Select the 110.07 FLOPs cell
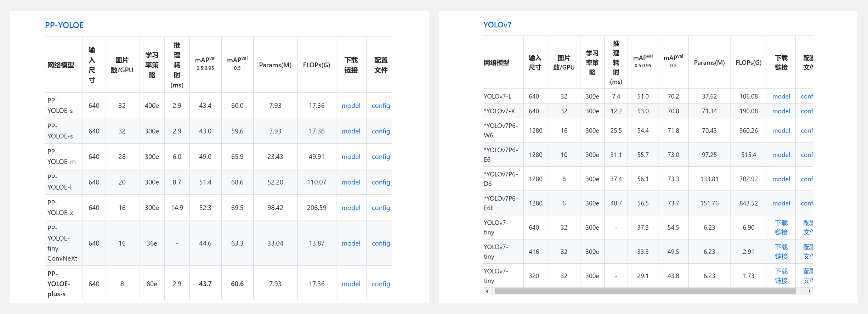The height and width of the screenshot is (314, 868). (317, 182)
